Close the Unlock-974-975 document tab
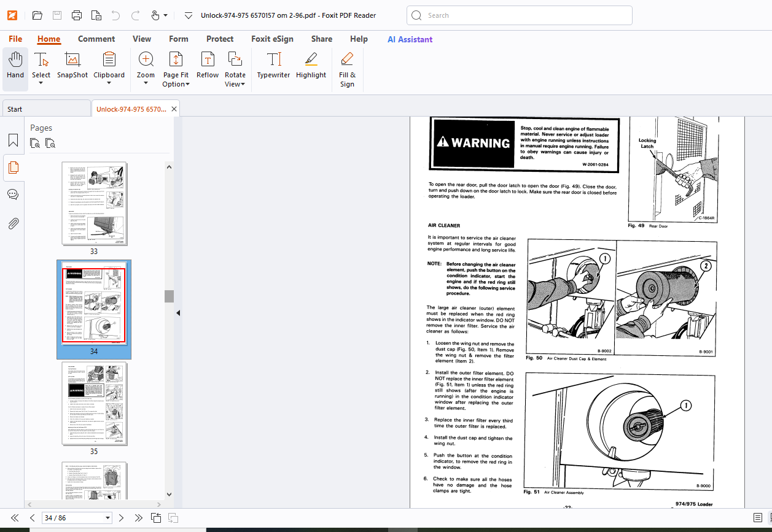Image resolution: width=772 pixels, height=532 pixels. (174, 109)
